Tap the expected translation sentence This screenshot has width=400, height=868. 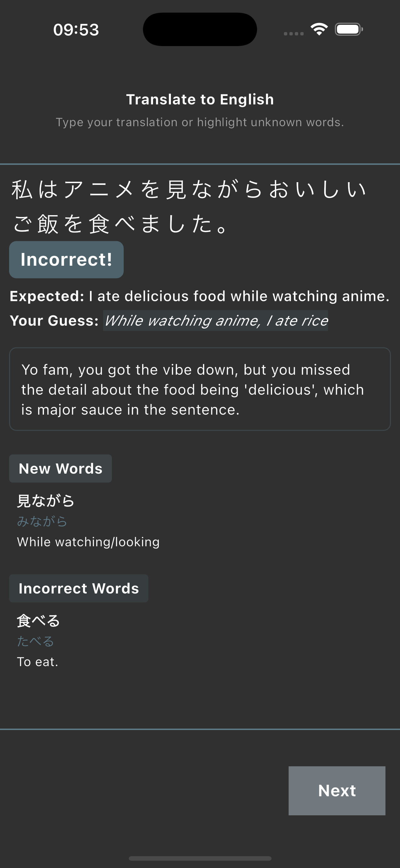200,295
